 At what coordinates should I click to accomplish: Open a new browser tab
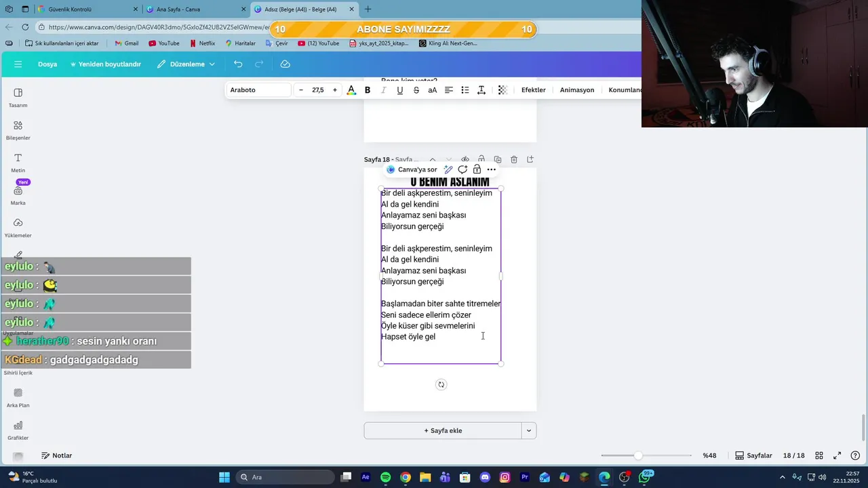pyautogui.click(x=368, y=9)
